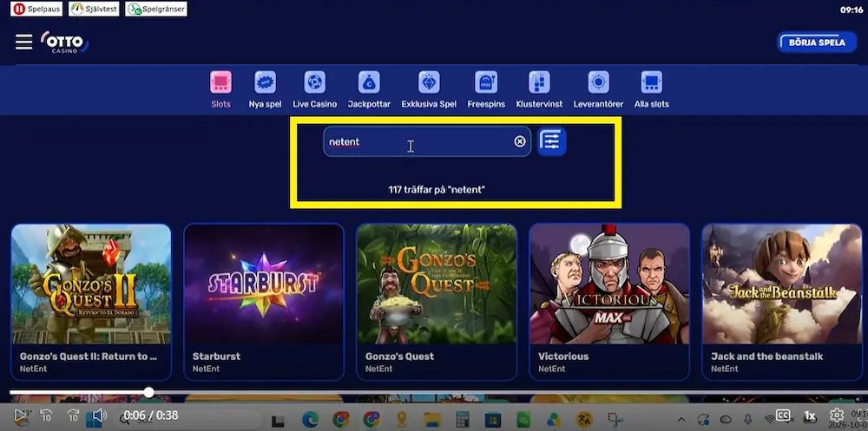Open the Alla slots category
This screenshot has height=431, width=868.
(652, 89)
